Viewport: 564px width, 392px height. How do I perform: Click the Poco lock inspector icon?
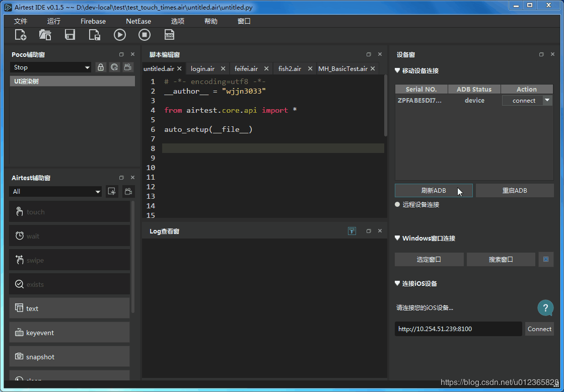tap(101, 67)
